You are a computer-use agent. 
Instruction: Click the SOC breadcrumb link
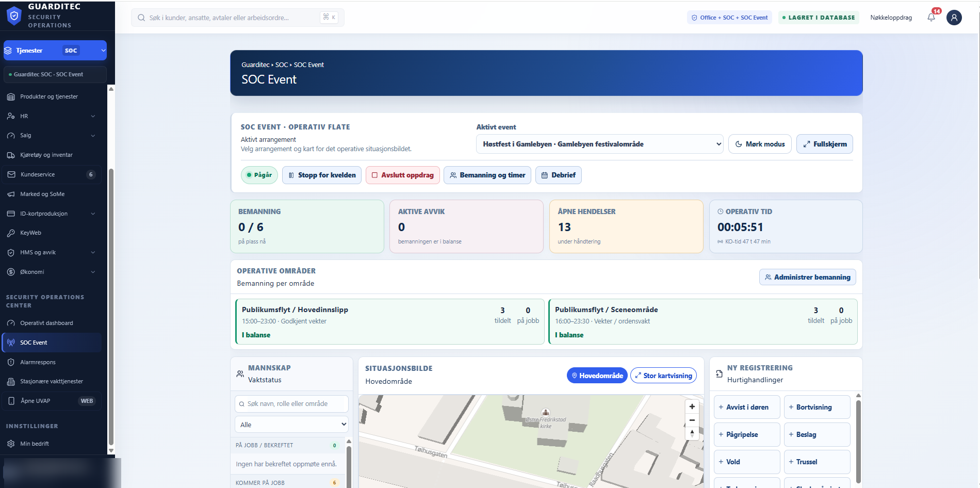281,64
